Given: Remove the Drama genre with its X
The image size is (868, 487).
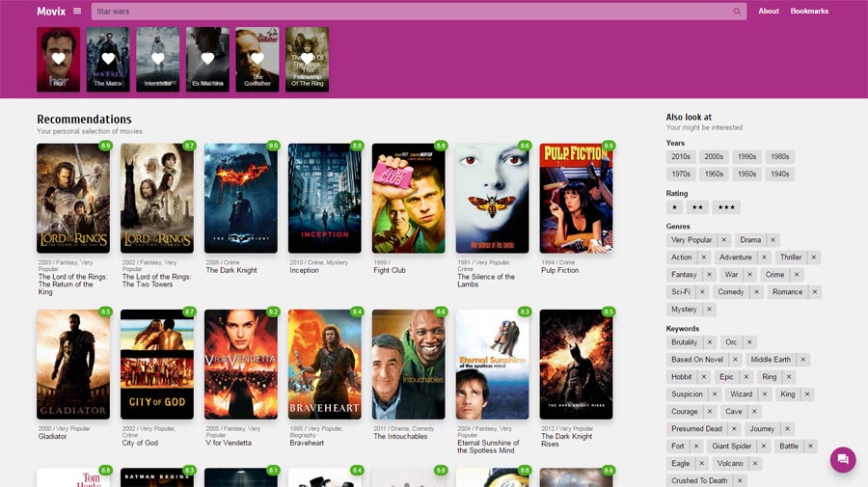Looking at the screenshot, I should pos(773,240).
